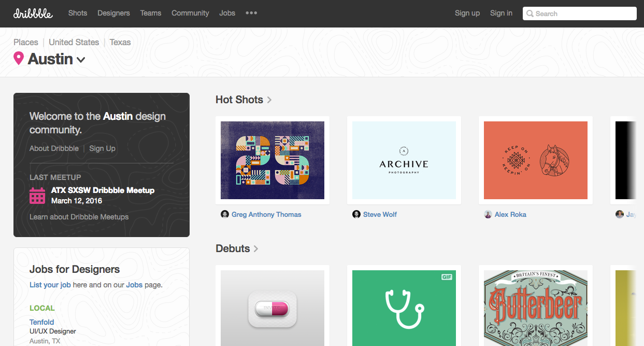Open Learn about Dribbble Meetups link
Viewport: 644px width, 346px height.
click(x=79, y=217)
